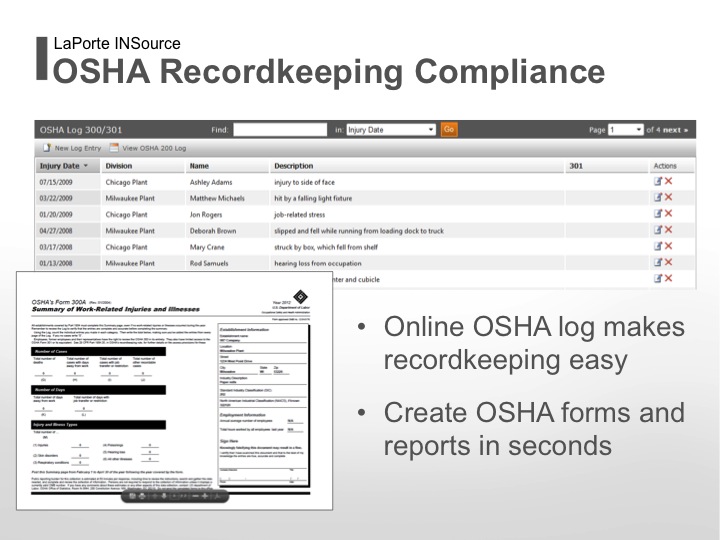Edit the Matthew Michaels log entry
The height and width of the screenshot is (540, 720).
[x=658, y=197]
